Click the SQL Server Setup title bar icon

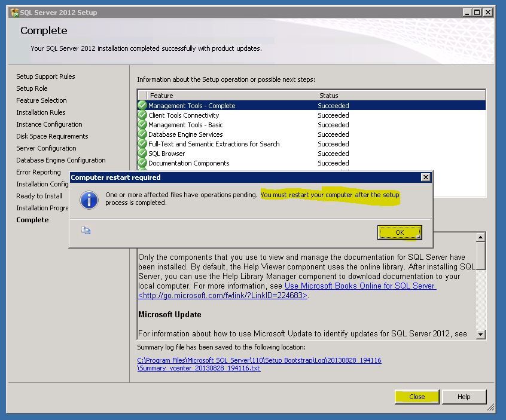(x=14, y=13)
